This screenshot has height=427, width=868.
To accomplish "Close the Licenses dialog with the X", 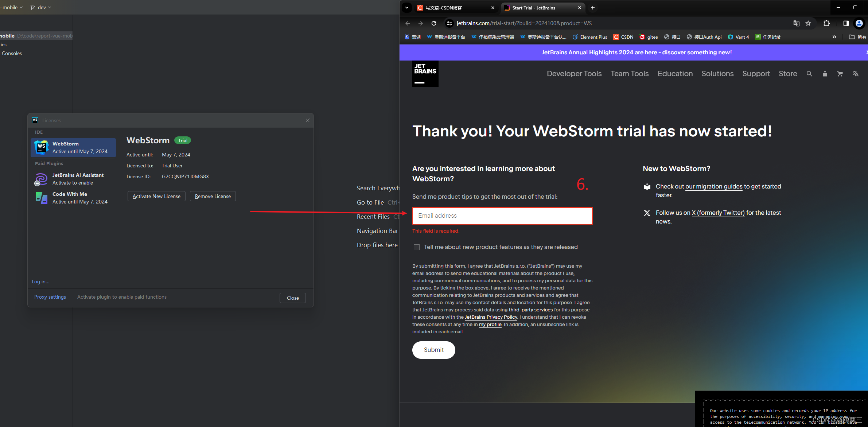I will click(x=308, y=120).
